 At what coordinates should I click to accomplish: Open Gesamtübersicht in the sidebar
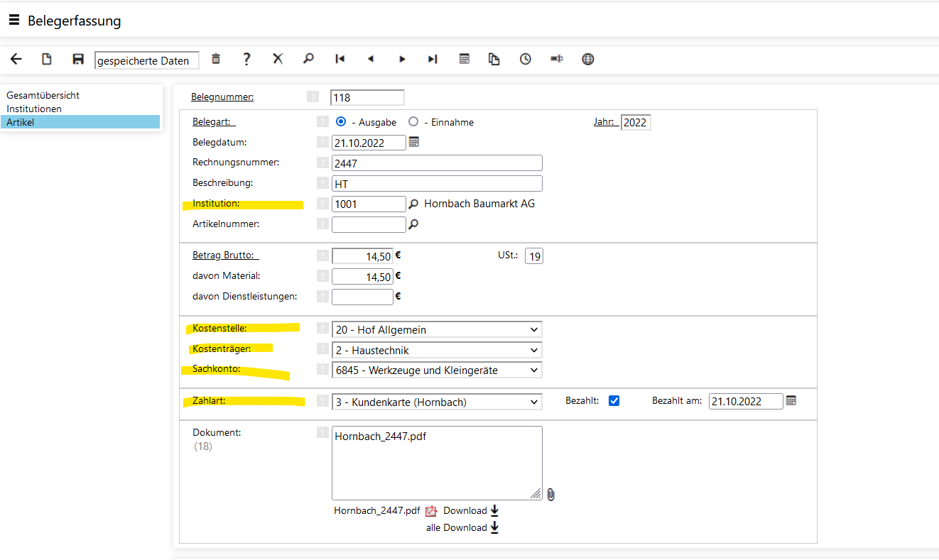coord(43,95)
